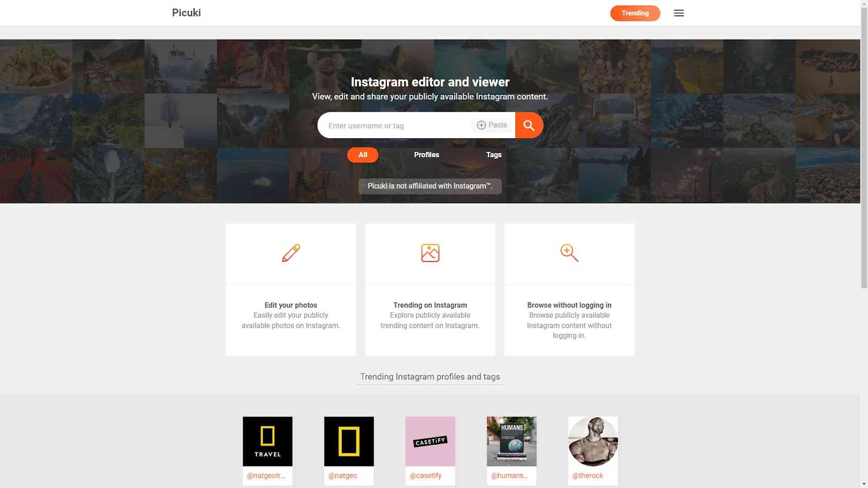Click the zoom magnifier browse icon
868x488 pixels.
click(x=569, y=253)
